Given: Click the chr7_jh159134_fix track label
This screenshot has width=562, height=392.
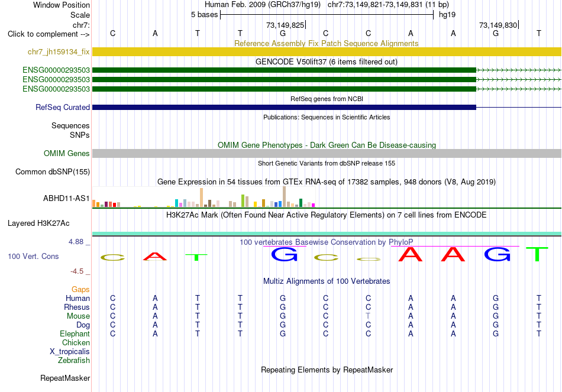Looking at the screenshot, I should tap(59, 52).
